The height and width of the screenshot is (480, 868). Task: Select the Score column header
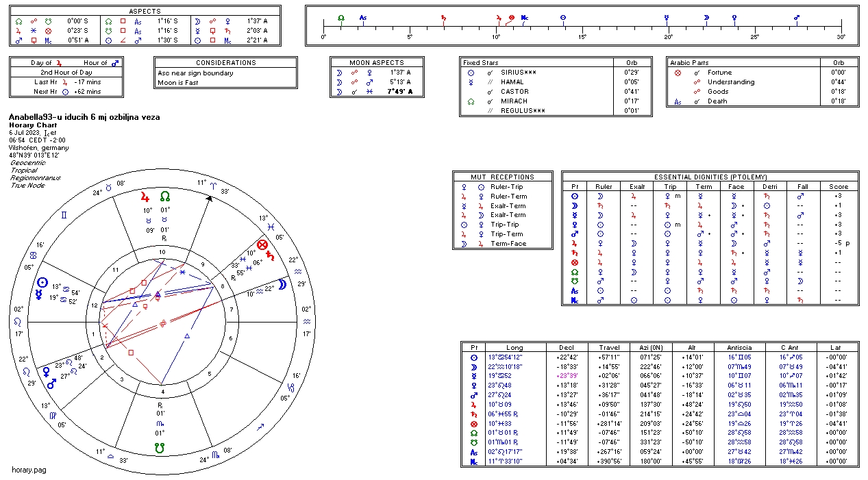[839, 186]
